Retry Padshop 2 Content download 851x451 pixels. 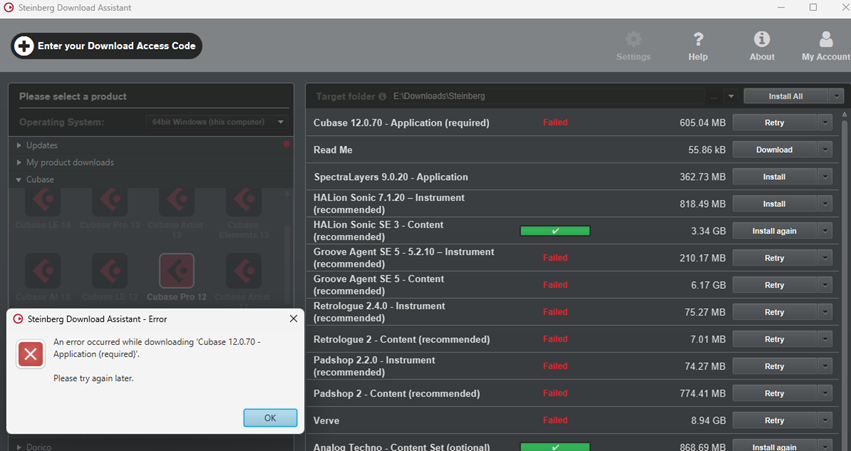click(774, 394)
